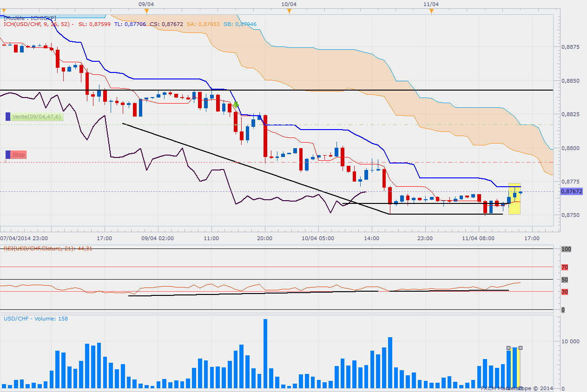Select the red Stop order label
This screenshot has width=587, height=392.
coord(19,155)
